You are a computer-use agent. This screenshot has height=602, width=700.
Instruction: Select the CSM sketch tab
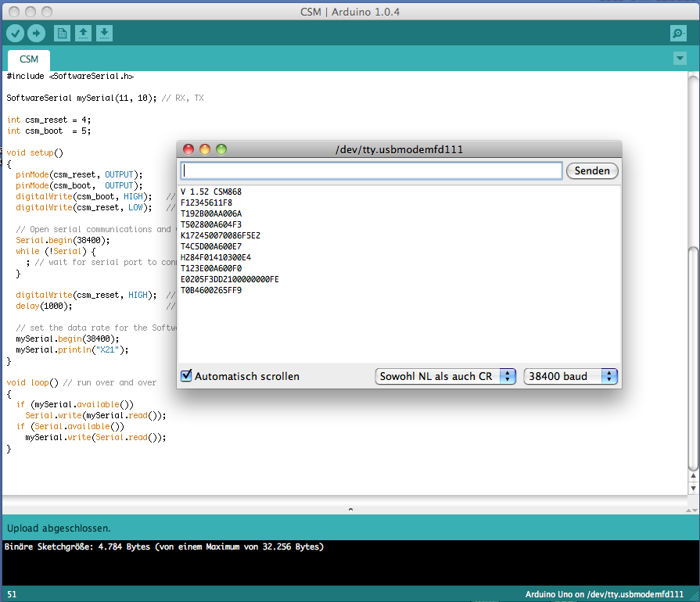(x=29, y=59)
